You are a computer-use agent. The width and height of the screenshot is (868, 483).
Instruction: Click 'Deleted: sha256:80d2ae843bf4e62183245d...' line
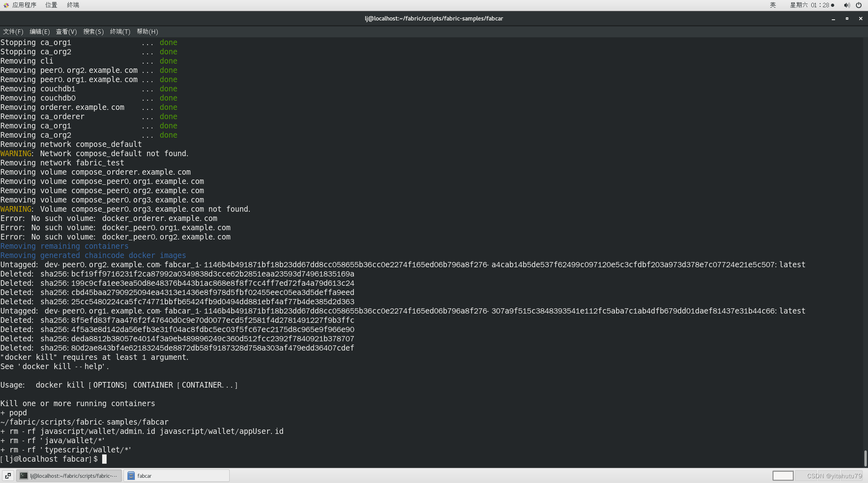click(177, 348)
